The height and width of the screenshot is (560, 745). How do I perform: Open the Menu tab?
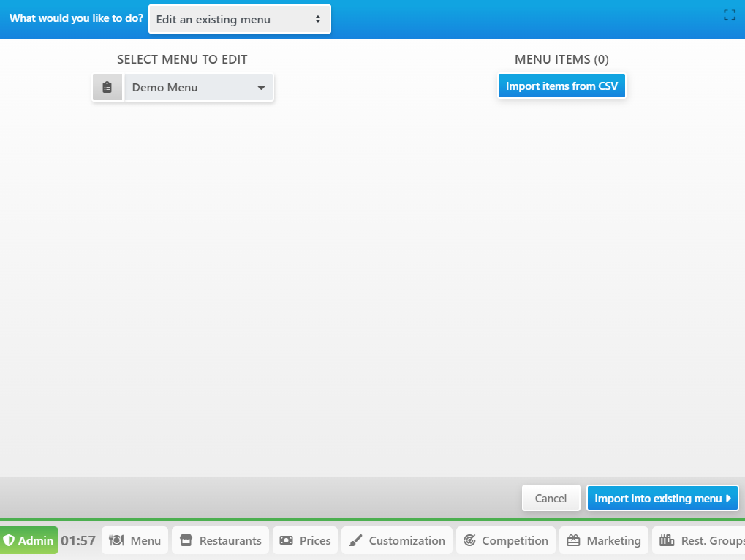(x=135, y=541)
